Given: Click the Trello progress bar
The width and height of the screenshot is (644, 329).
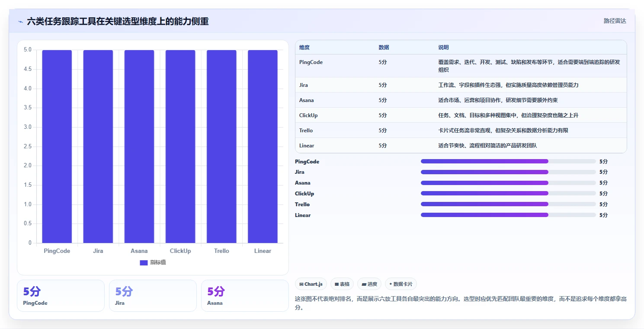Looking at the screenshot, I should (x=508, y=204).
